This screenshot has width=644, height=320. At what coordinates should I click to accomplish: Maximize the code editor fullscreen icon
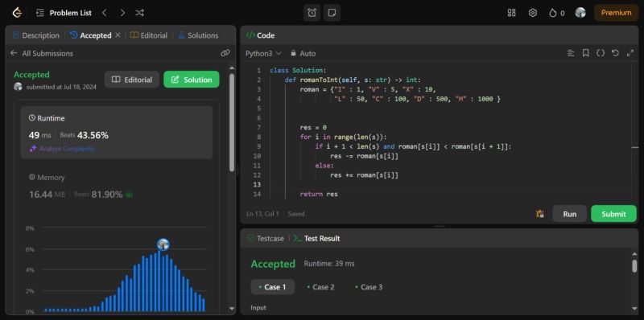click(x=630, y=53)
